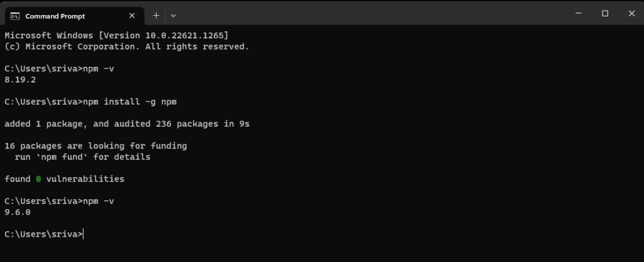Click the Microsoft Corporation copyright line
The width and height of the screenshot is (644, 262).
126,47
